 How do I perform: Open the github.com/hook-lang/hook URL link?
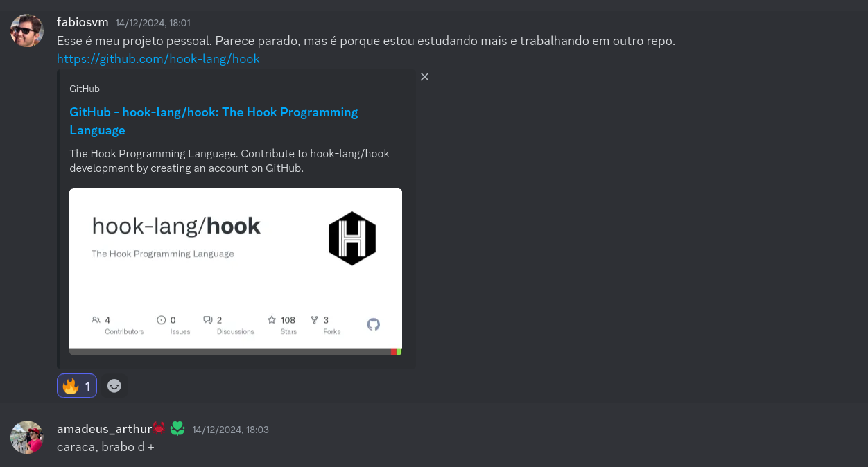(x=158, y=59)
